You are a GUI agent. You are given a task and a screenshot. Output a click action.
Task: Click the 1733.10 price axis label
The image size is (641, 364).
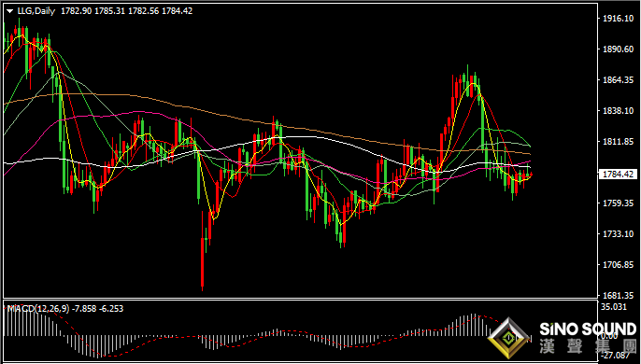(x=619, y=234)
